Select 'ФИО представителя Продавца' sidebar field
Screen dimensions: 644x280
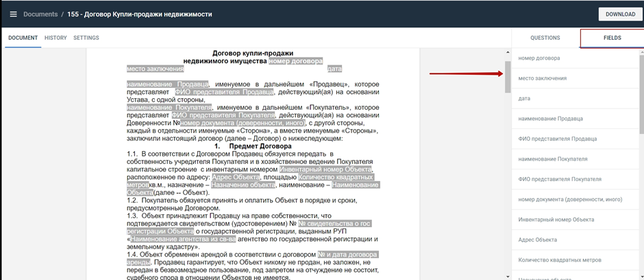tap(558, 139)
